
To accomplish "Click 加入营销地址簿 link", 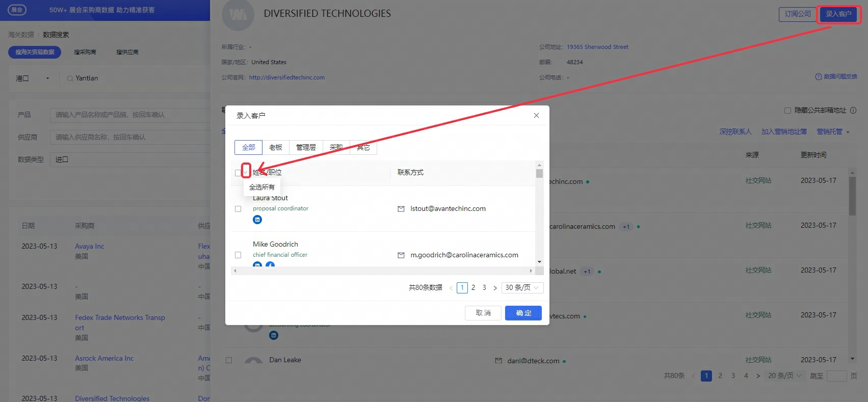I will [784, 131].
